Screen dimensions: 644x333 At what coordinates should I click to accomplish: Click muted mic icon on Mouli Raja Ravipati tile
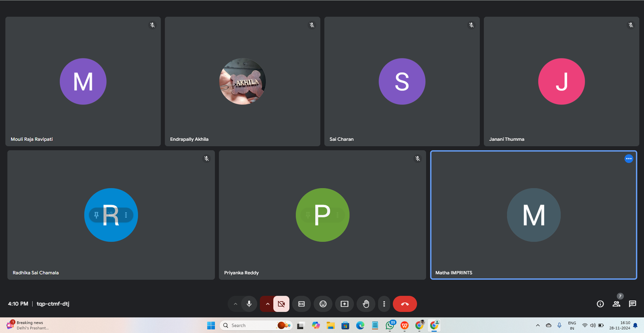[x=153, y=25]
